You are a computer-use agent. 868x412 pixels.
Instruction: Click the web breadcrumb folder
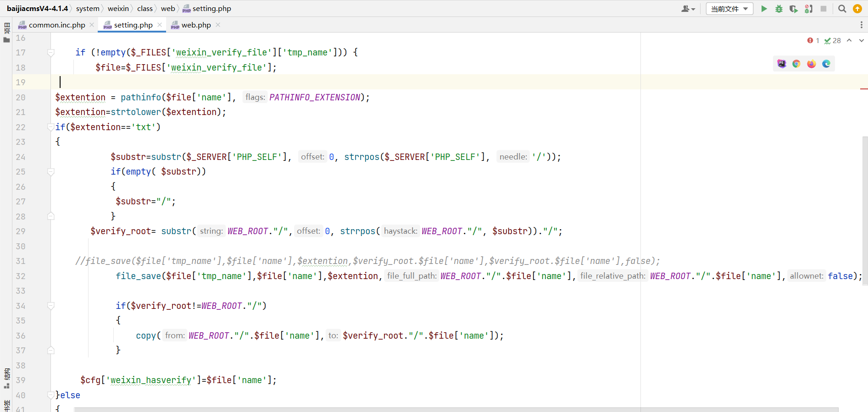[168, 8]
